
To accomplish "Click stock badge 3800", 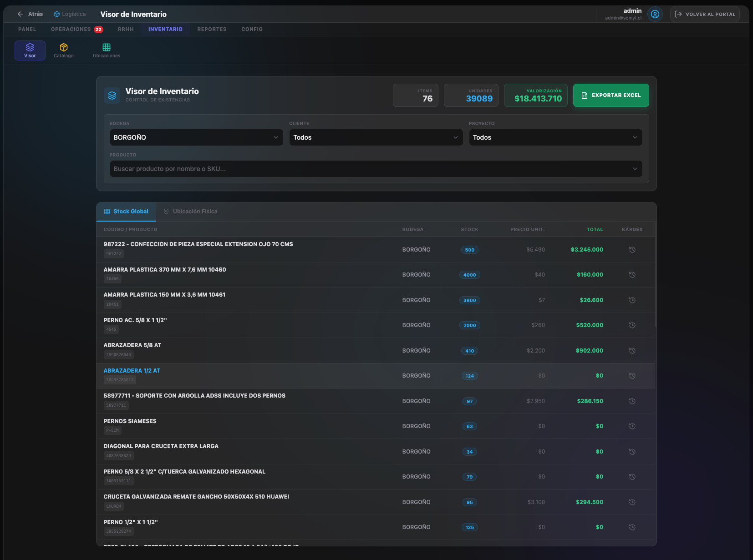I will click(x=470, y=300).
